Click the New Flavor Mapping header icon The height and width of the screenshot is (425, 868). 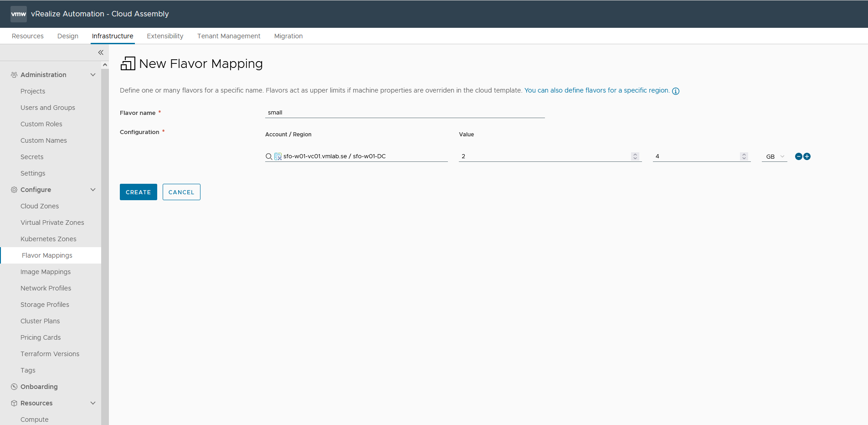pos(128,63)
